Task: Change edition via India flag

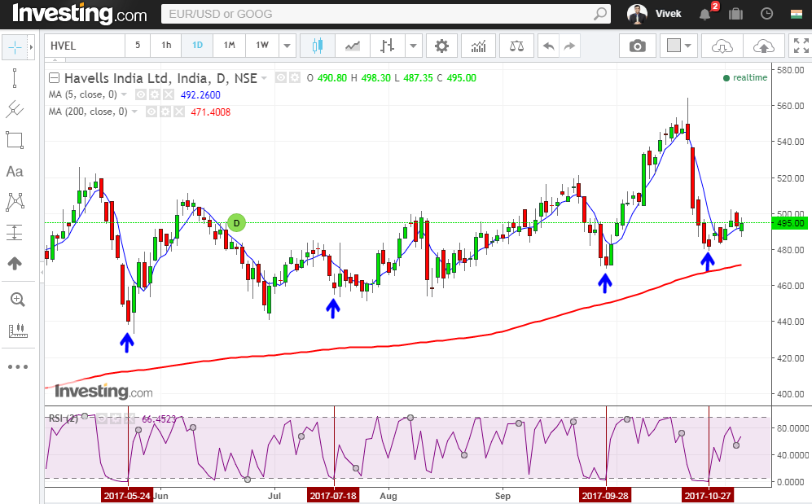Action: [x=797, y=14]
